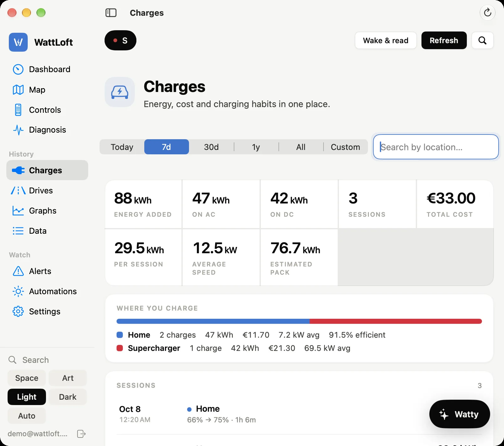Screen dimensions: 504x446
Task: Focus the Search by location field
Action: click(x=436, y=147)
